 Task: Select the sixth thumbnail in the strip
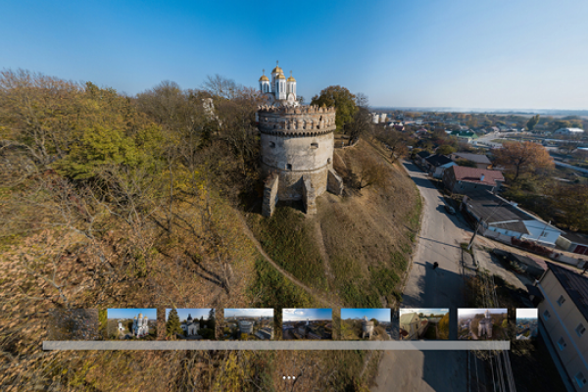(x=366, y=323)
